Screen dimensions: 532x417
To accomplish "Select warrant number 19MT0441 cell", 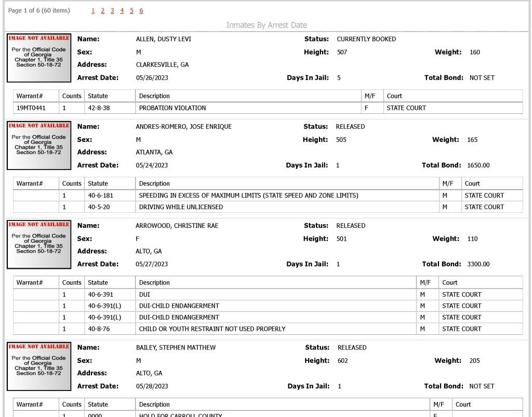I will pos(36,108).
